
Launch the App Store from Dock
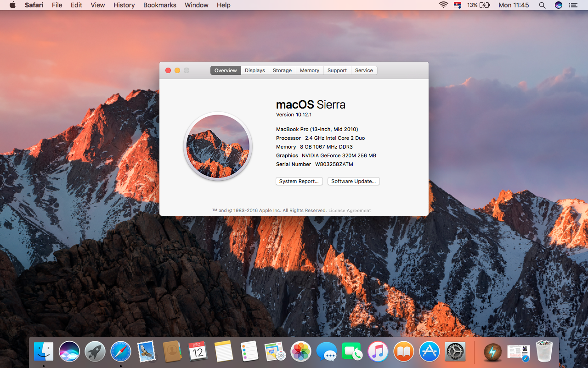(x=430, y=352)
